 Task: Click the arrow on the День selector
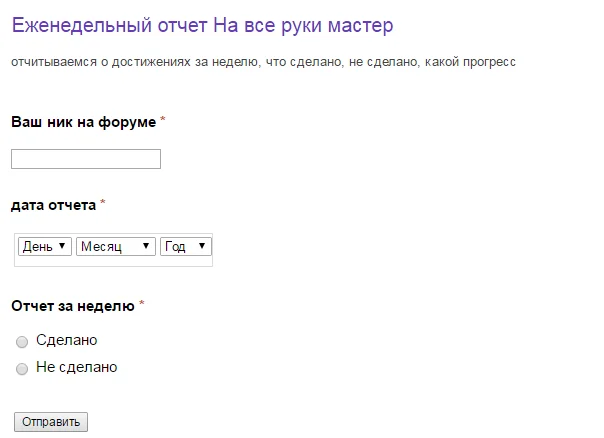point(63,246)
